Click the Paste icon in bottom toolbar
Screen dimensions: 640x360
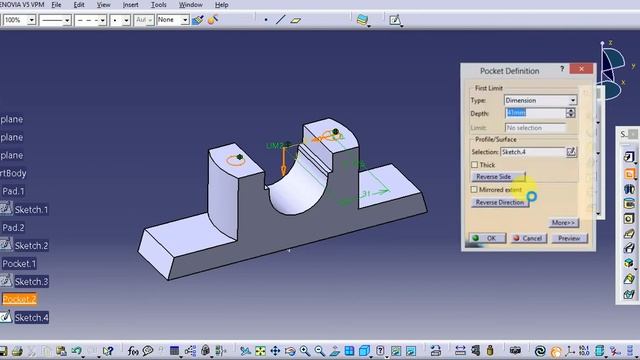click(x=61, y=351)
